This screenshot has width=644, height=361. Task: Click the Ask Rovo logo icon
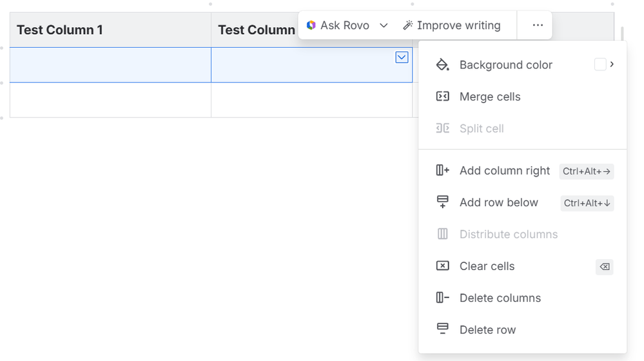coord(311,25)
